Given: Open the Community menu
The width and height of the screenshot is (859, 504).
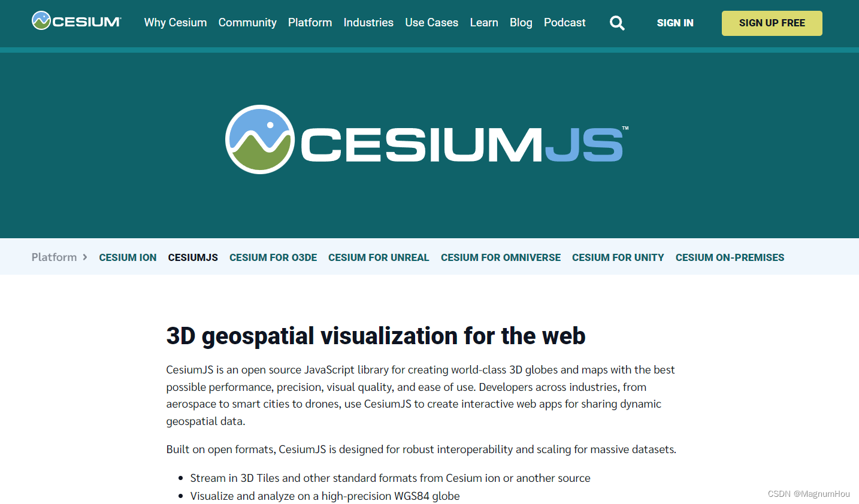Looking at the screenshot, I should pos(247,23).
